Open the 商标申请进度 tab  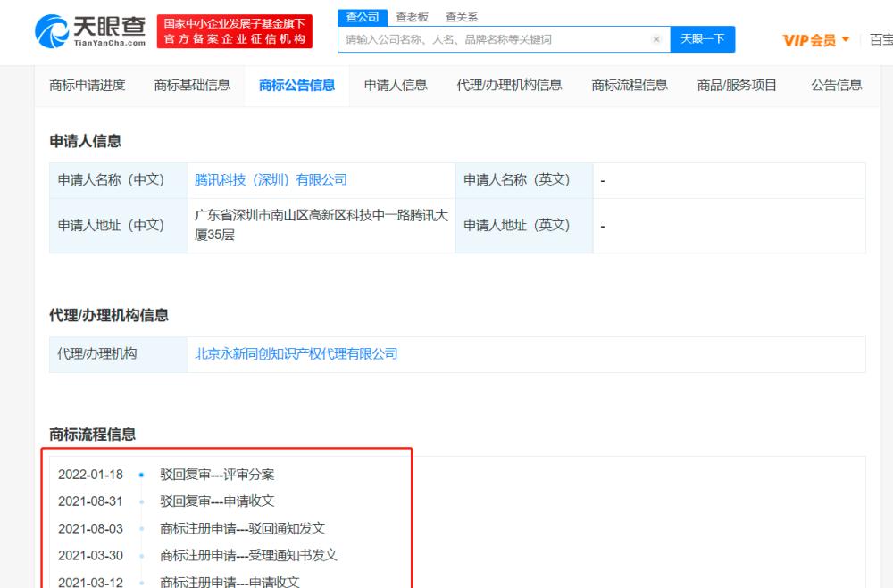click(x=88, y=86)
